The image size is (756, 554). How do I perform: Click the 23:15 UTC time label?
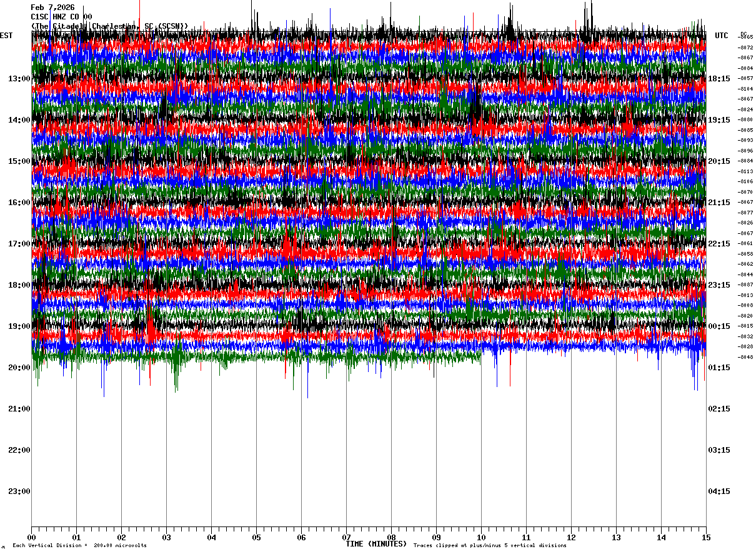(x=719, y=285)
